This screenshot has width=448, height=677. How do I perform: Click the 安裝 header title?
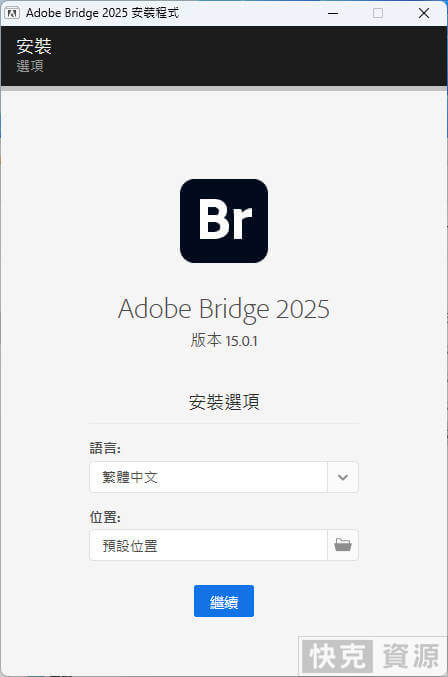34,46
